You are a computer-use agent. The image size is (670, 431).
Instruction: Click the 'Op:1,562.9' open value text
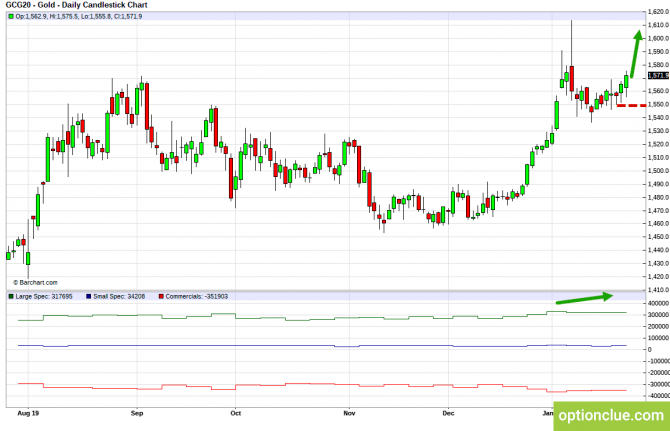click(x=31, y=16)
